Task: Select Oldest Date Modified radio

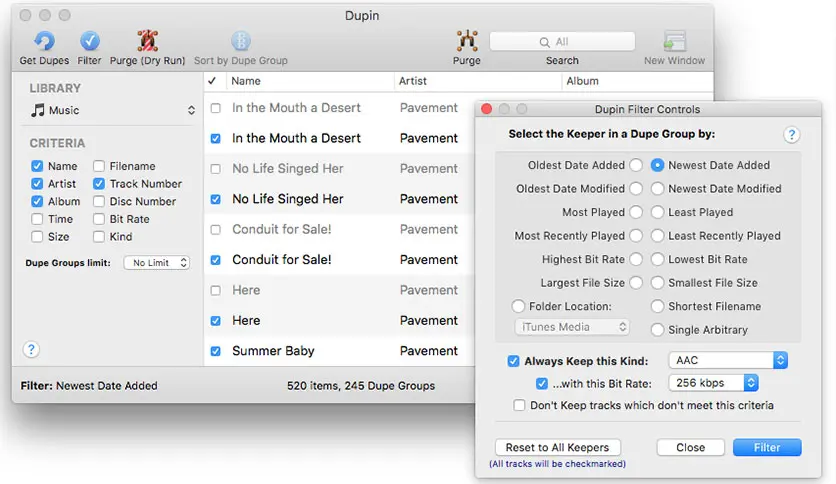Action: point(636,189)
